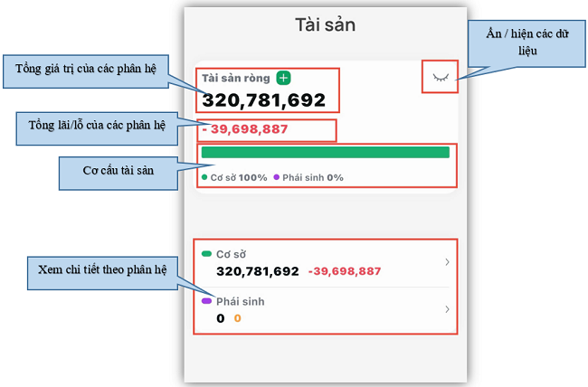Click the net asset value 320,781,692
The height and width of the screenshot is (387, 588).
click(263, 100)
